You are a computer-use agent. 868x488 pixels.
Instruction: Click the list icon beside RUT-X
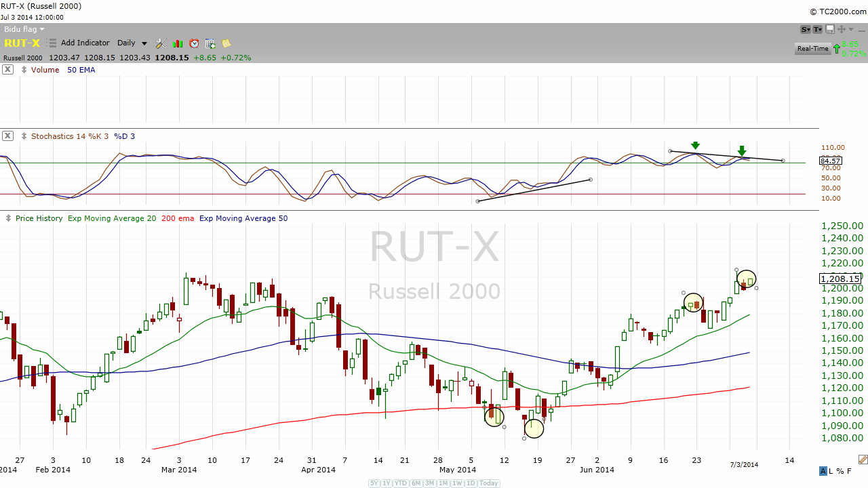(52, 43)
